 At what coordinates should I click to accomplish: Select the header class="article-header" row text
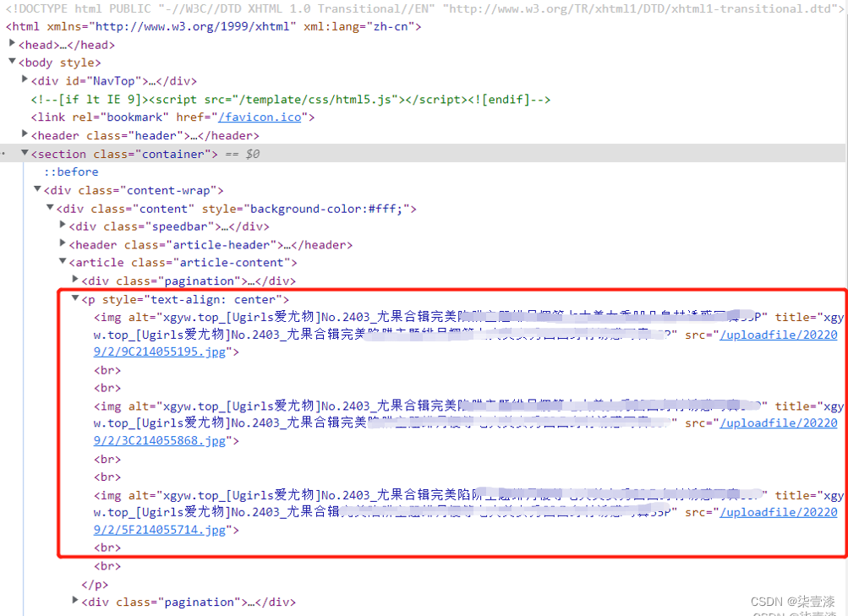pos(211,245)
